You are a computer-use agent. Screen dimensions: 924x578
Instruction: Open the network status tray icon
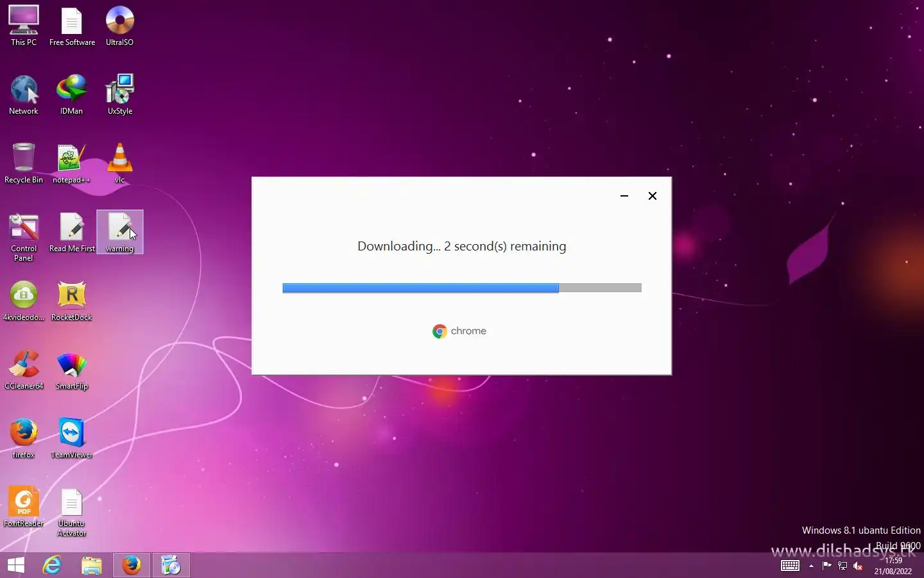[843, 566]
